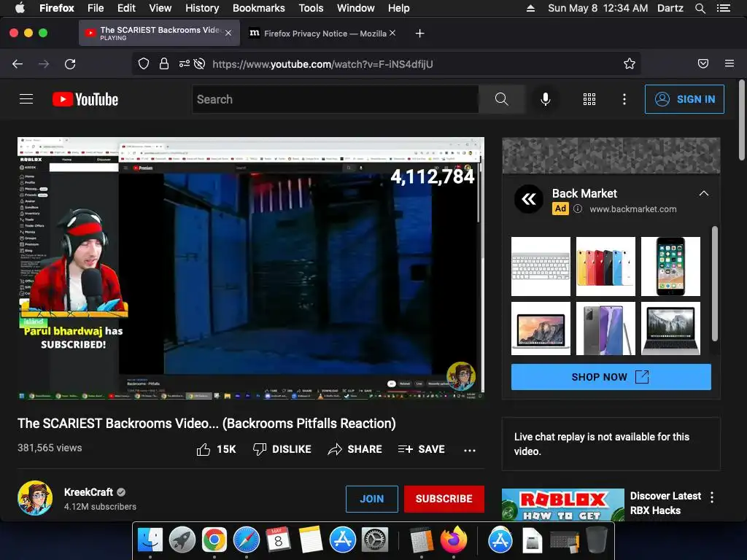Dislike the video with thumbs down
The image size is (747, 560).
(x=260, y=449)
